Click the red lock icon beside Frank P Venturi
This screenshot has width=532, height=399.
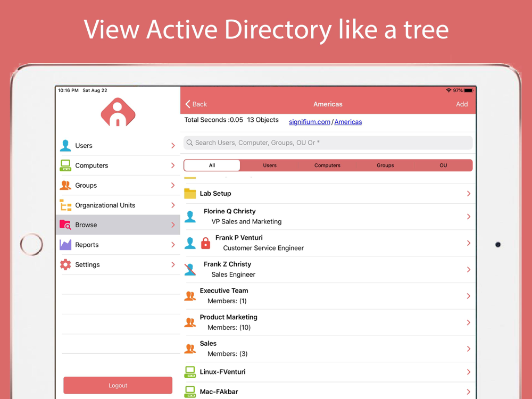pyautogui.click(x=205, y=243)
